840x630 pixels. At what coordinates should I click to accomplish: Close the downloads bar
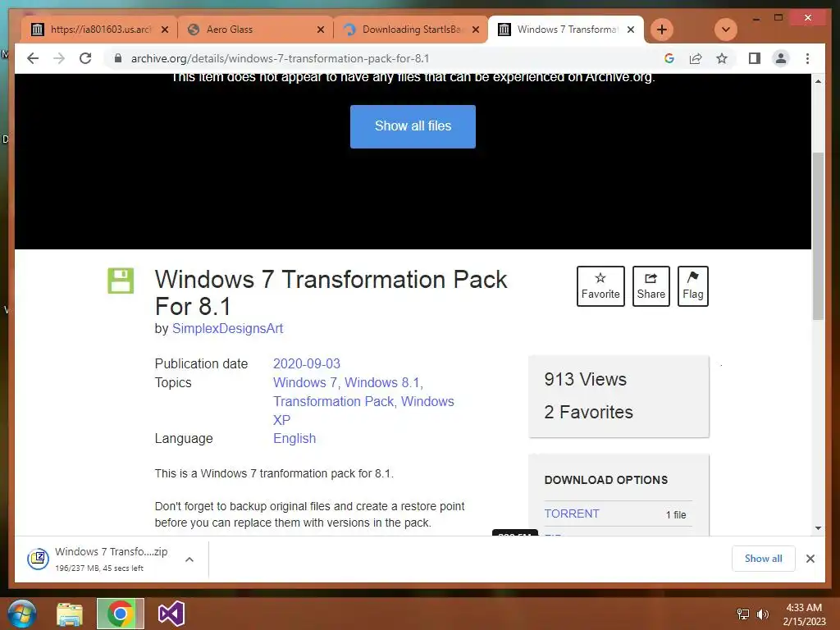coord(810,559)
